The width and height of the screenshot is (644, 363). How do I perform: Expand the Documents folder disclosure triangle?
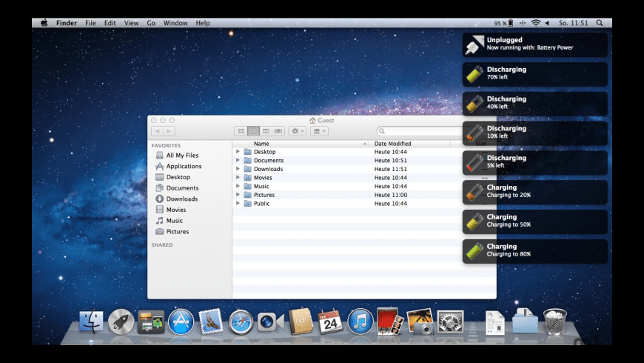tap(238, 160)
